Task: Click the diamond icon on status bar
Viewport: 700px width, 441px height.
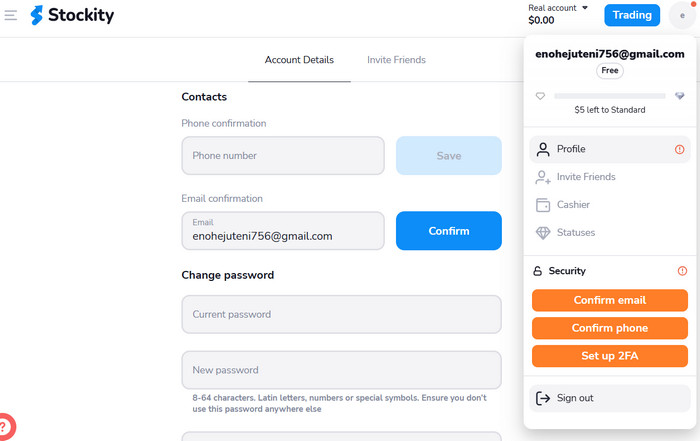Action: [680, 96]
